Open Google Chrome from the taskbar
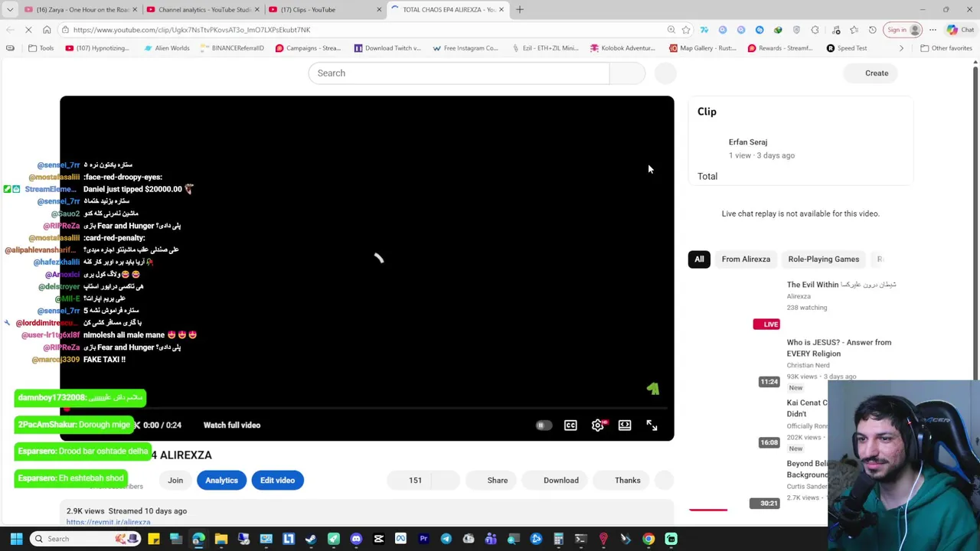This screenshot has height=551, width=980. pyautogui.click(x=648, y=539)
